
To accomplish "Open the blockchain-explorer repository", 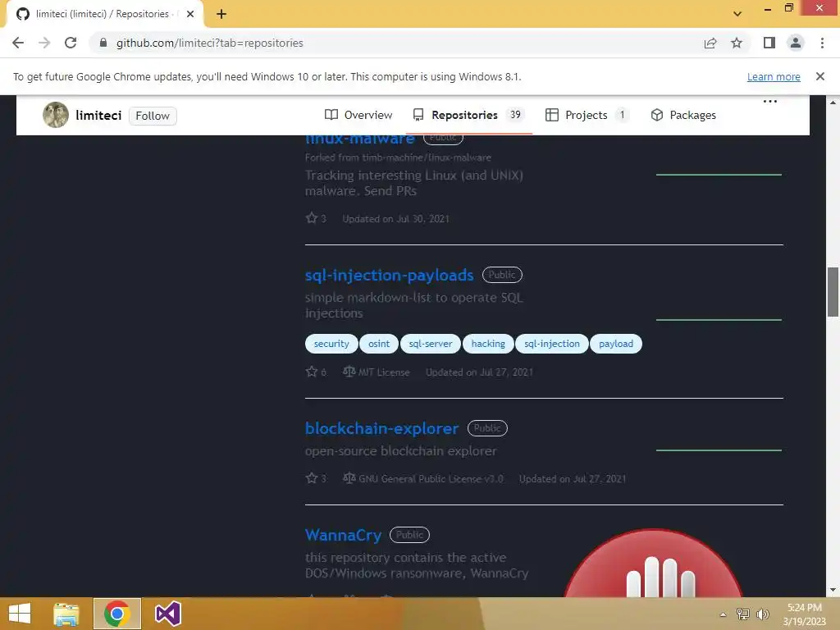I will coord(381,428).
